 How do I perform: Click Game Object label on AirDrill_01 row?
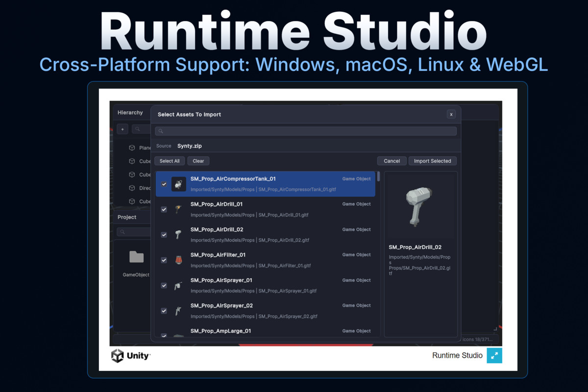[356, 204]
